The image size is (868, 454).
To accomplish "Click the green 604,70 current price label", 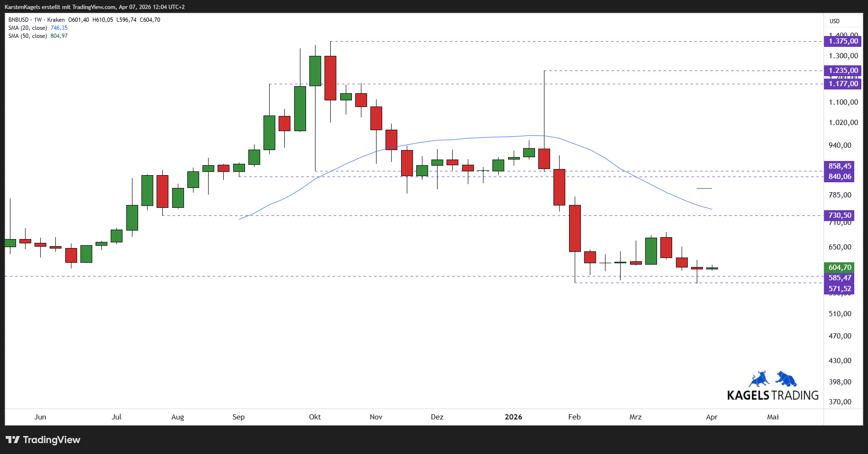I will click(840, 267).
